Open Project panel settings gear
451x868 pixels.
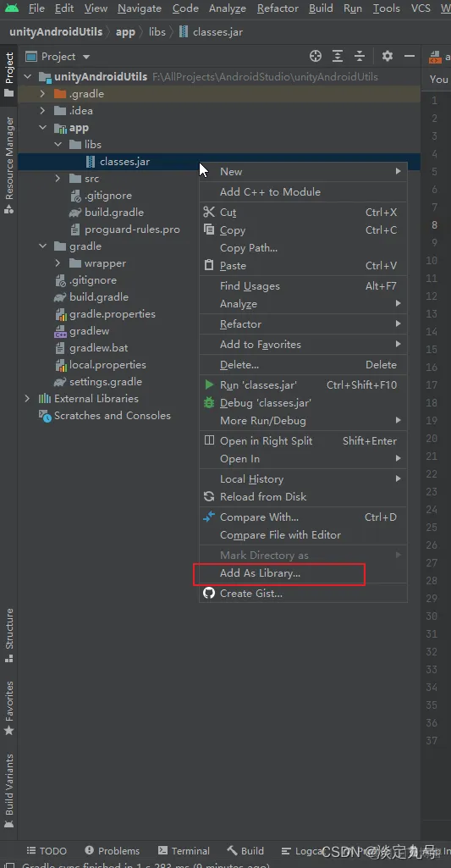coord(388,56)
